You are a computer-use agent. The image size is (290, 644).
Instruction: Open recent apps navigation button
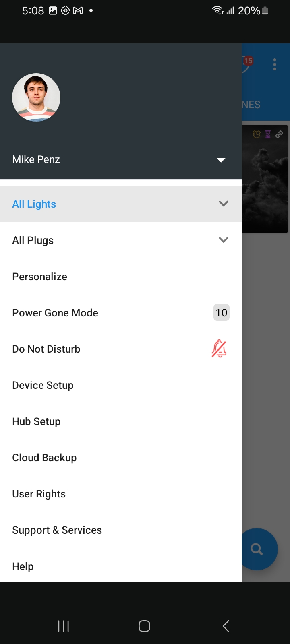tap(64, 626)
